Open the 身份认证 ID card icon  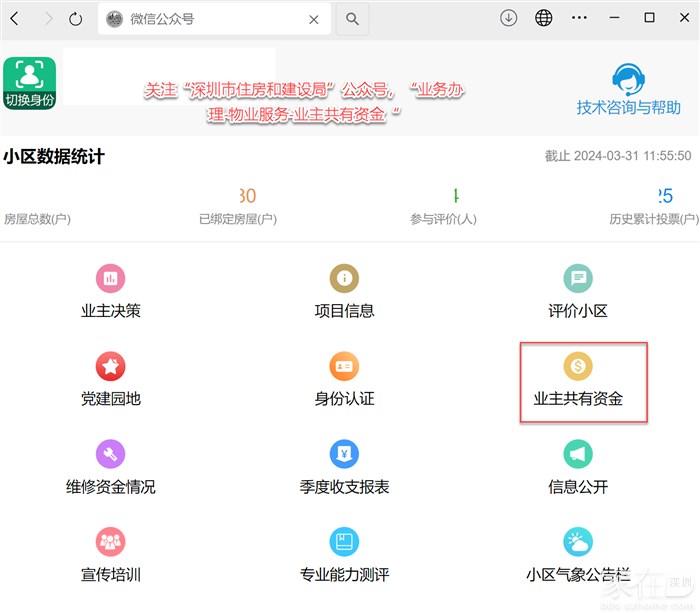(x=344, y=366)
